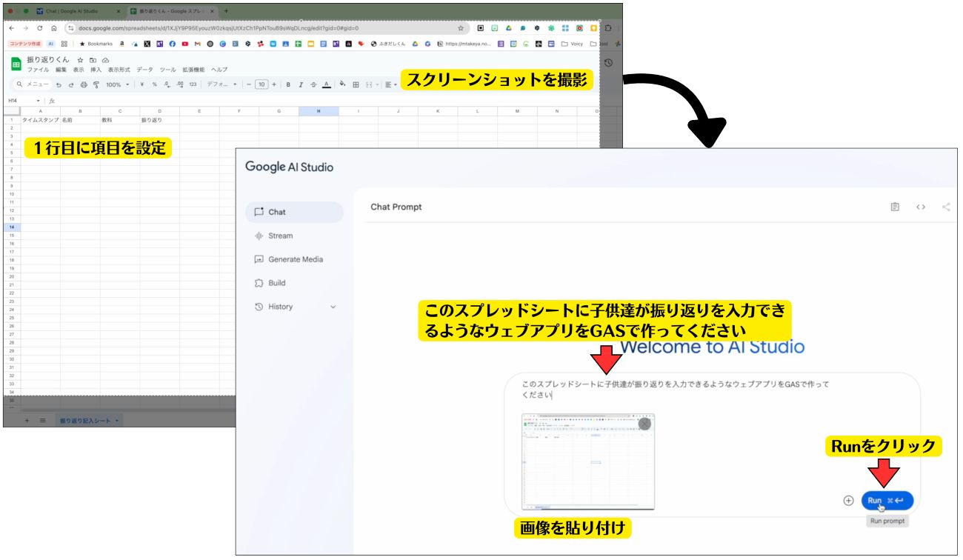Open version history clock icon in Sheets
The image size is (963, 560).
click(608, 63)
